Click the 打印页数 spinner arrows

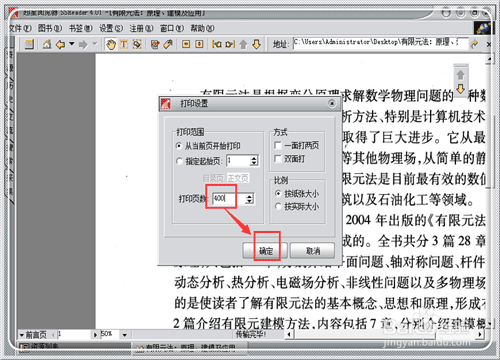tap(249, 199)
